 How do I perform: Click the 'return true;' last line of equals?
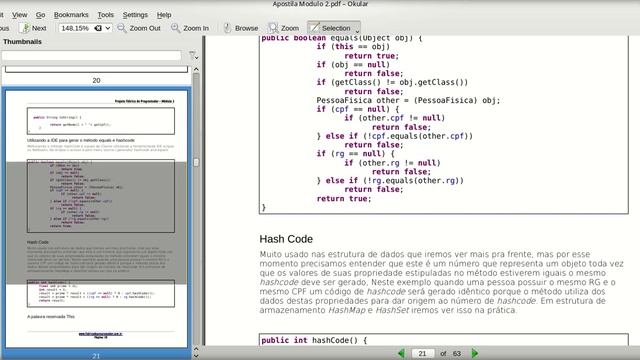click(344, 198)
